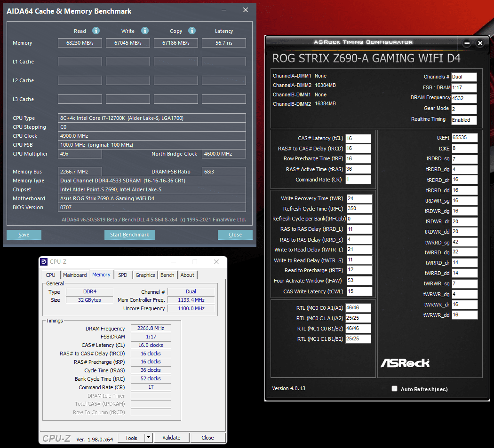Click the Read info icon in AIDA64
The height and width of the screenshot is (448, 494).
[x=96, y=31]
